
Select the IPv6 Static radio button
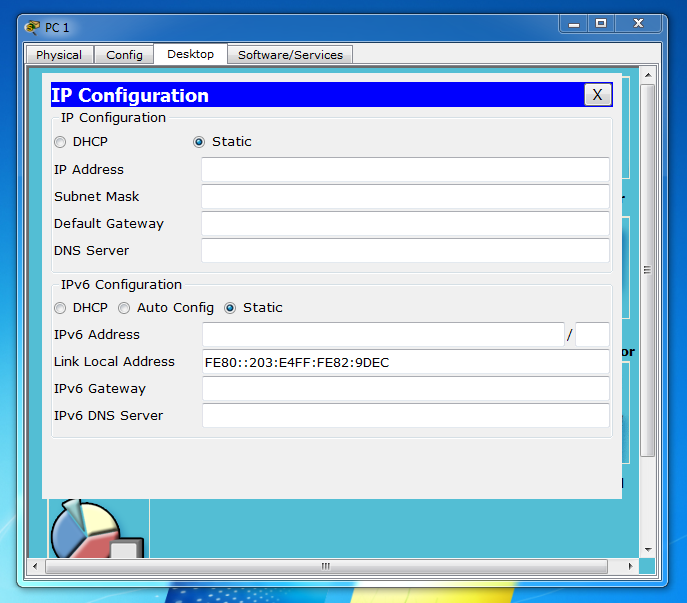[x=230, y=308]
